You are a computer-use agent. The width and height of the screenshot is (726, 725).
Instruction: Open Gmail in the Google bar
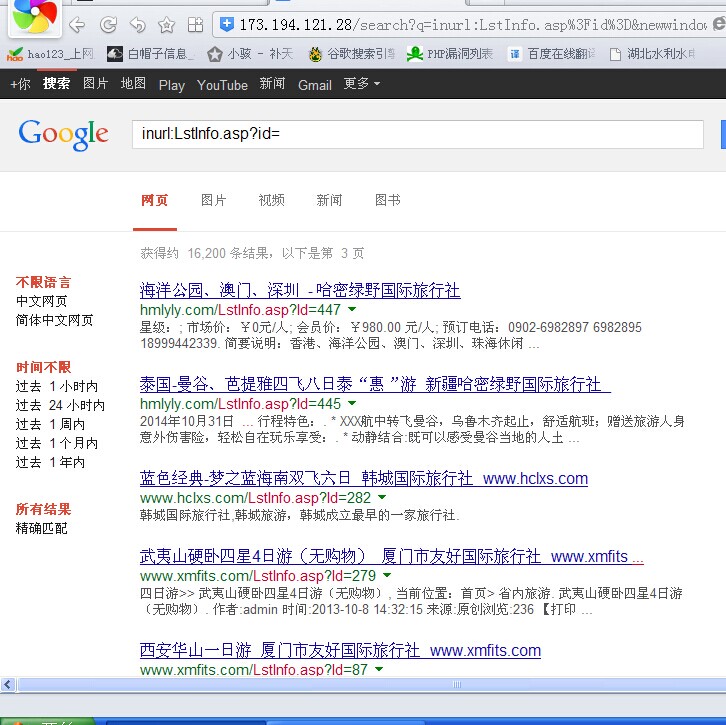tap(315, 85)
